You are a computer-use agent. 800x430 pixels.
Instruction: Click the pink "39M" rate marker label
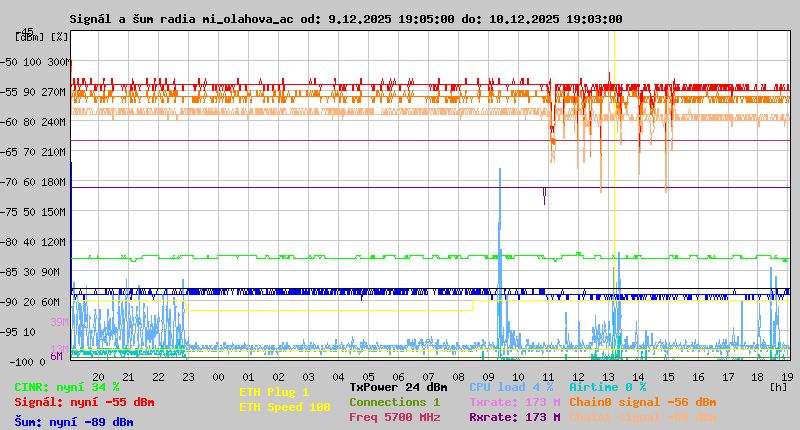click(59, 322)
